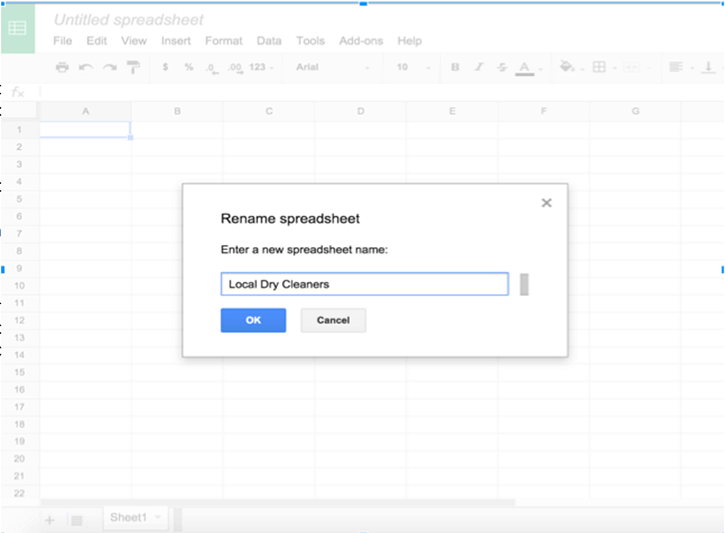Open the all sheets list icon
This screenshot has height=533, width=725.
pos(77,521)
